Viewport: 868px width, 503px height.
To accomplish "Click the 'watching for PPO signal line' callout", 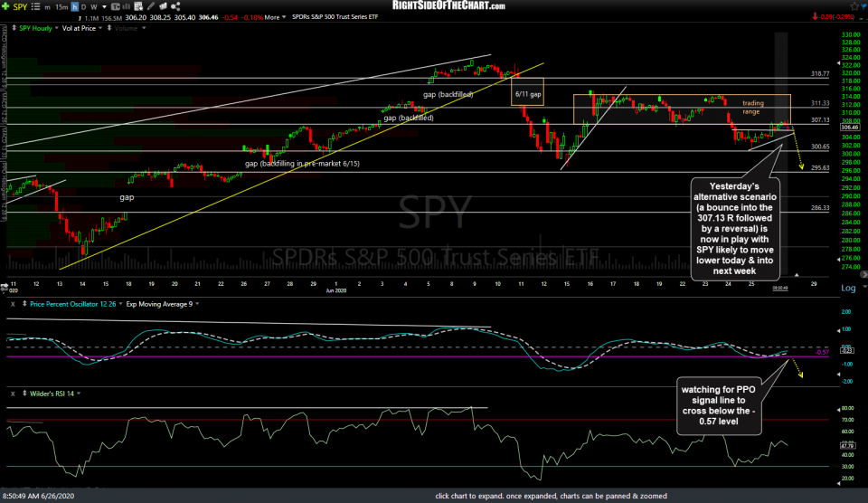I will tap(719, 405).
